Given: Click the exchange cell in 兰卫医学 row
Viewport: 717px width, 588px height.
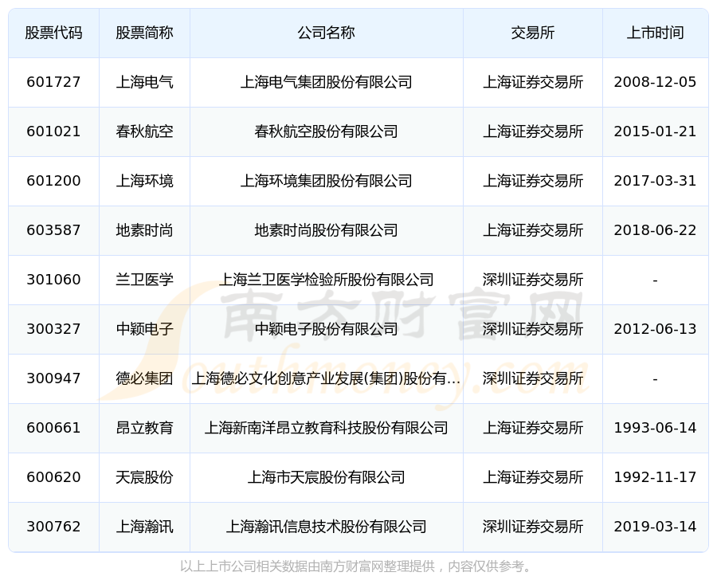Looking at the screenshot, I should point(533,280).
